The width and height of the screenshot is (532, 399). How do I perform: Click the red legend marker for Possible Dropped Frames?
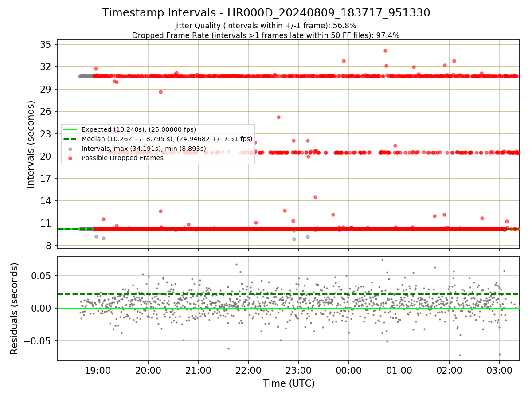click(70, 158)
